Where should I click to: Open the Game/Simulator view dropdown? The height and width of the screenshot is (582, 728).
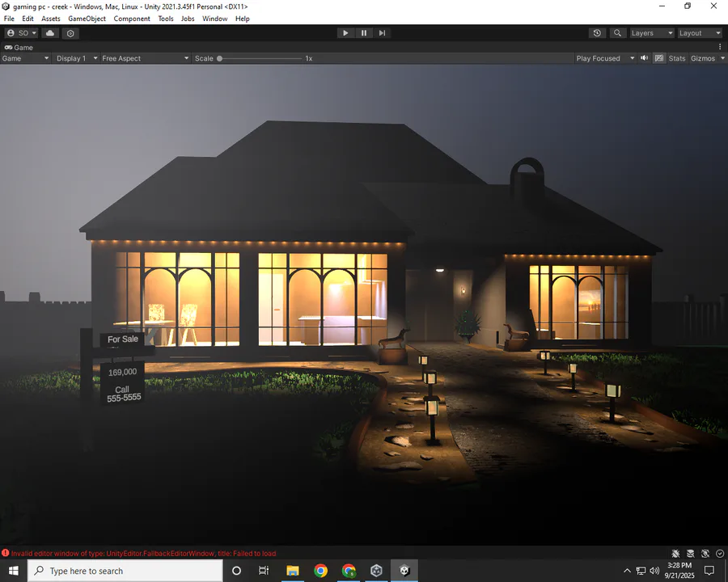[25, 58]
